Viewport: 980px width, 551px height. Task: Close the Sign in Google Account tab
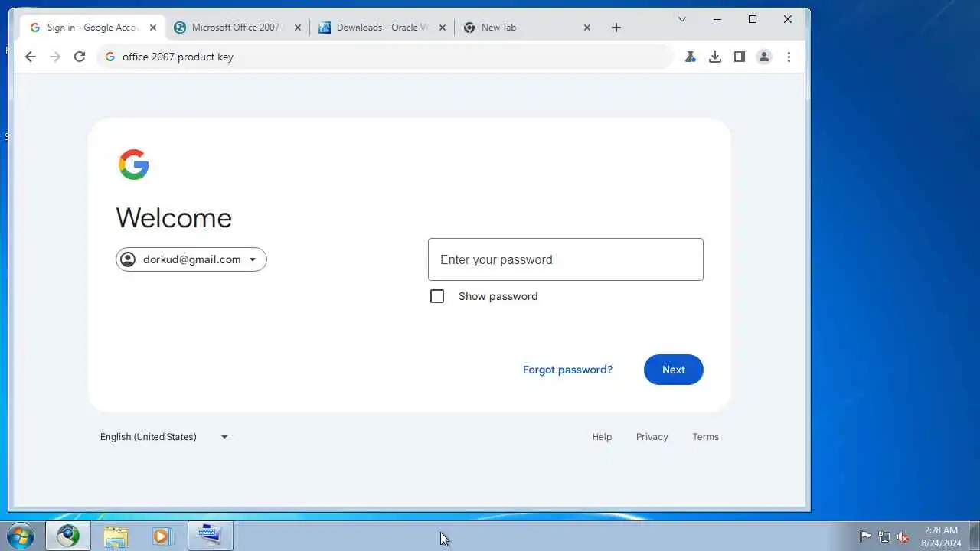[x=153, y=28]
